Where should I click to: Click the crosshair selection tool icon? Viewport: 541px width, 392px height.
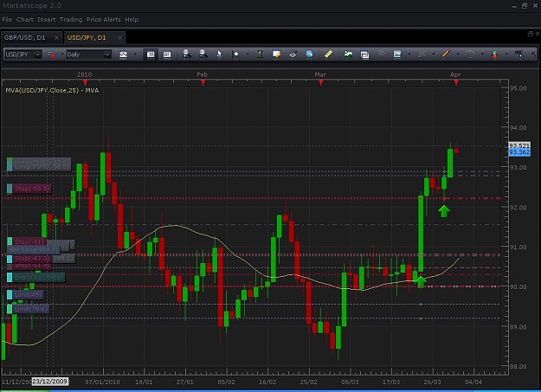point(235,55)
